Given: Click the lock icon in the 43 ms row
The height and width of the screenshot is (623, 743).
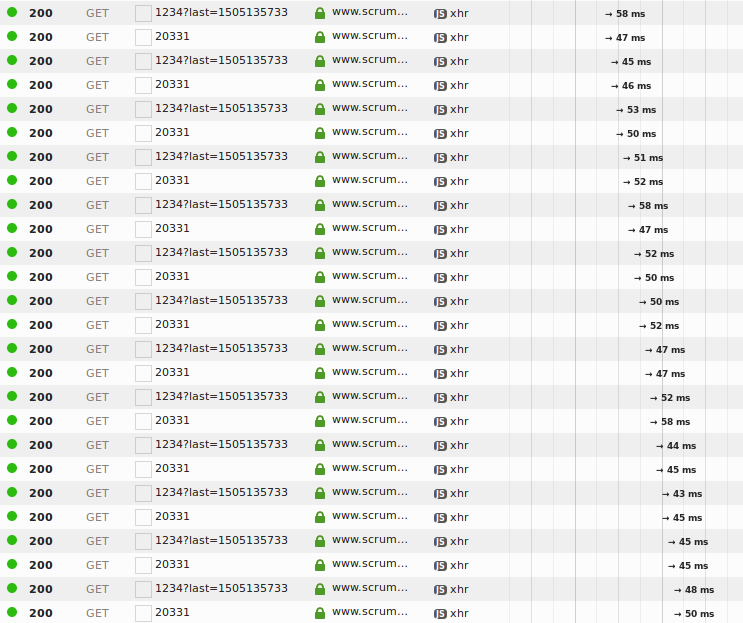Looking at the screenshot, I should 320,493.
